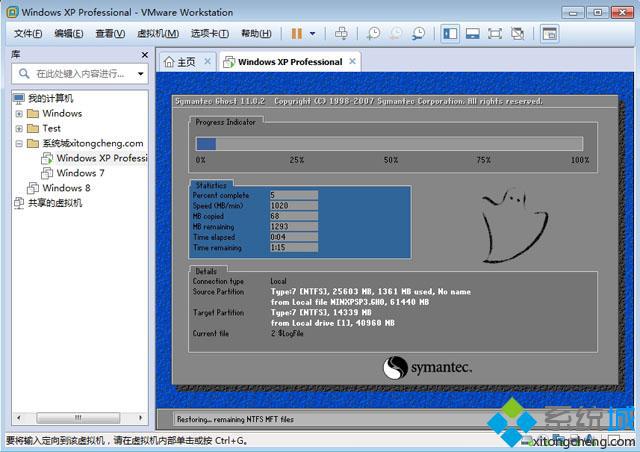
Task: Click the MB remaining value 1293
Action: point(294,227)
